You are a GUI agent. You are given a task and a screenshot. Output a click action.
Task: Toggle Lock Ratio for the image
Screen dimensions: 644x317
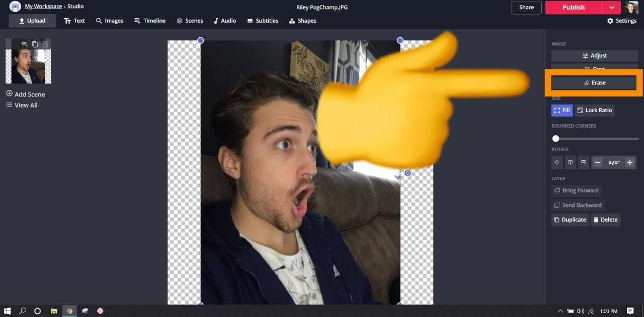coord(594,110)
